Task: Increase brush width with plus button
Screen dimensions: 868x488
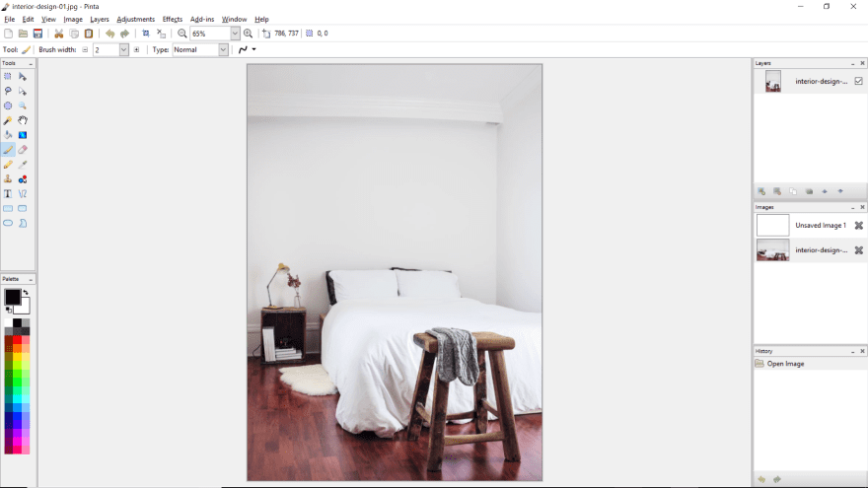Action: 136,50
